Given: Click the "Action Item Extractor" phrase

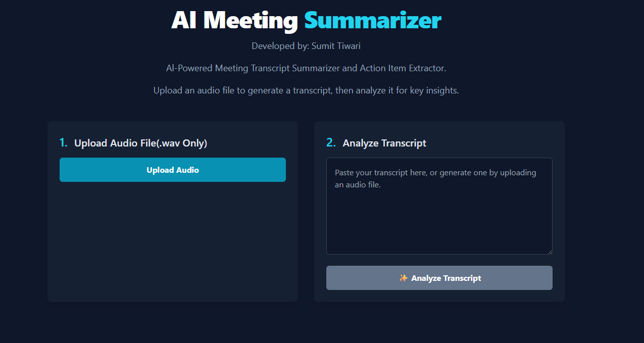Looking at the screenshot, I should point(402,68).
